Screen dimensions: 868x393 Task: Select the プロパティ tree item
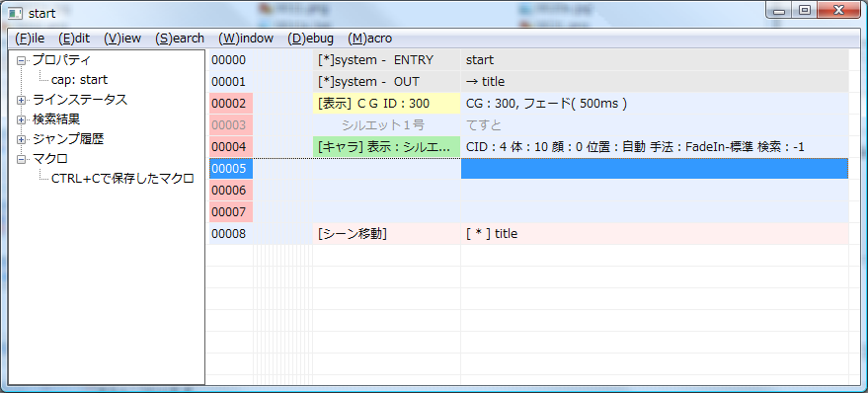pos(61,60)
